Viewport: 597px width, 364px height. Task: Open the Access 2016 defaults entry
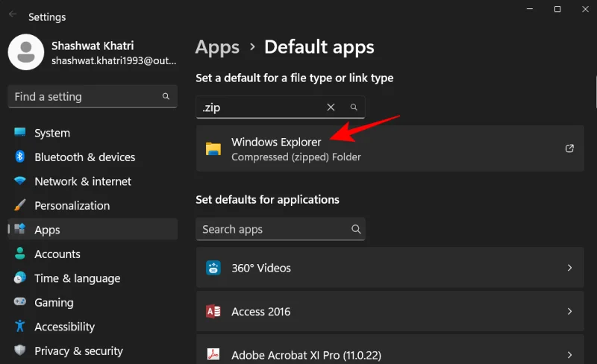[x=390, y=312]
